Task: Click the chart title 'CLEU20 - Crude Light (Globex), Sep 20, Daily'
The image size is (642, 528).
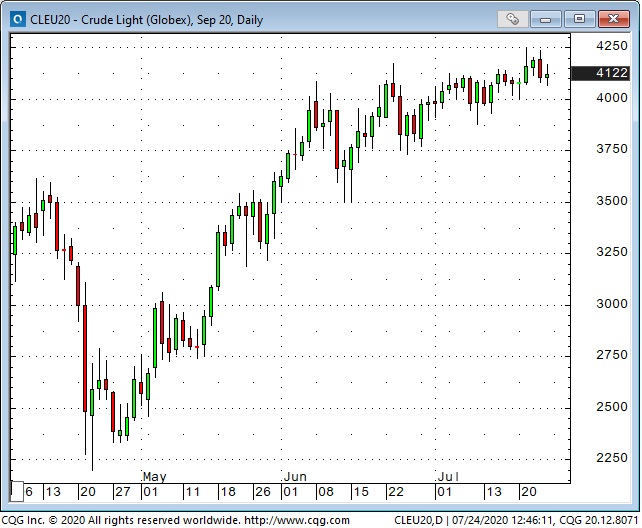Action: (146, 20)
